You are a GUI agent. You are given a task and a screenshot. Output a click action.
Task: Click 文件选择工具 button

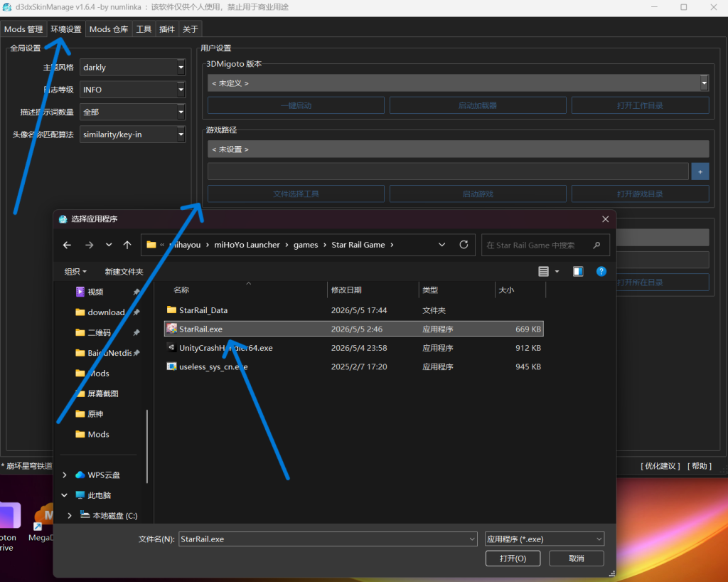[296, 194]
